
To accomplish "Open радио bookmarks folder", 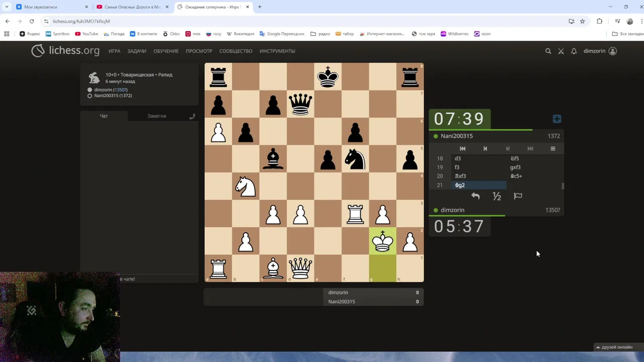I will coord(320,34).
